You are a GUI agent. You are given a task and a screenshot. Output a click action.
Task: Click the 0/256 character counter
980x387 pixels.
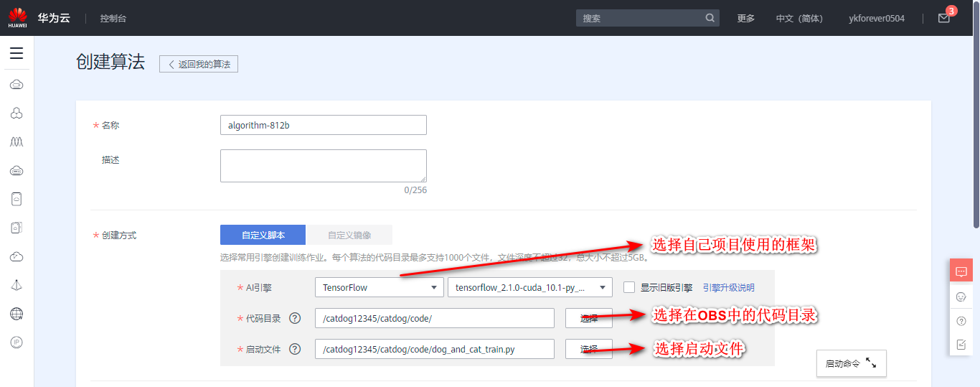(415, 190)
